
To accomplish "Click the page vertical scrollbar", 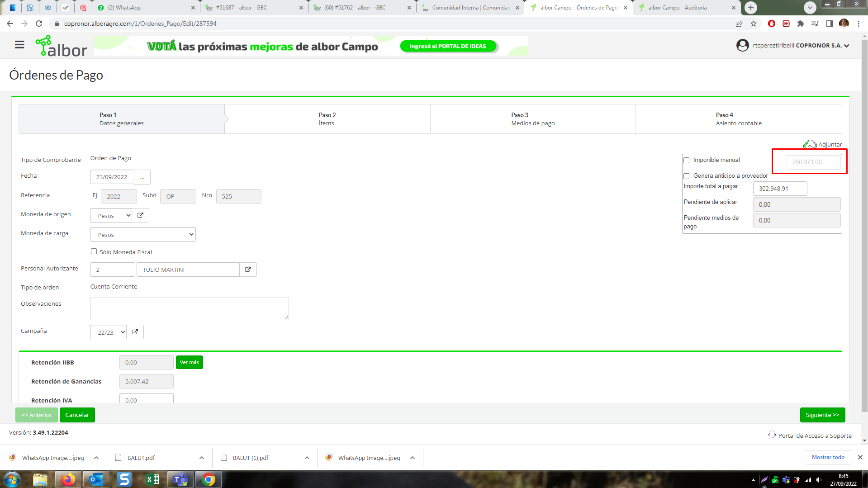I will click(x=864, y=226).
